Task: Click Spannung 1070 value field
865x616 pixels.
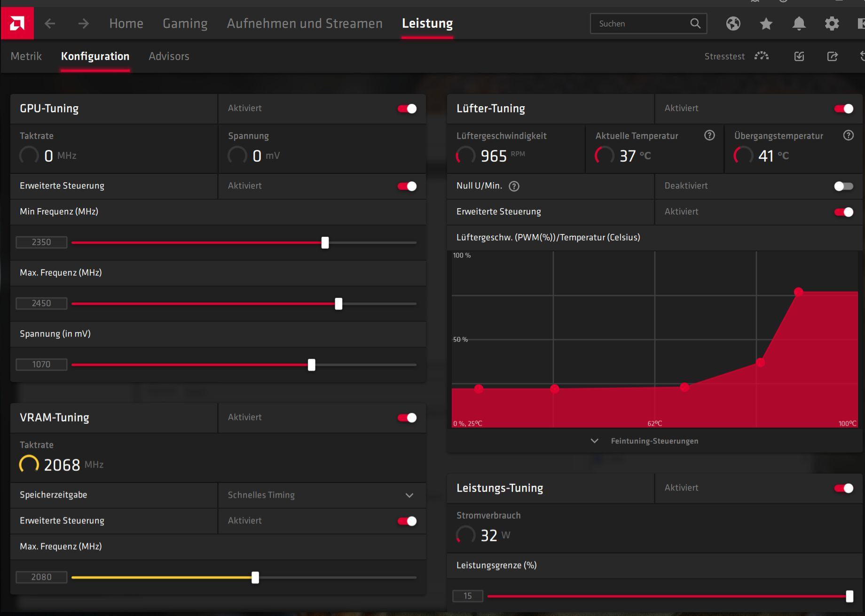Action: click(x=41, y=364)
